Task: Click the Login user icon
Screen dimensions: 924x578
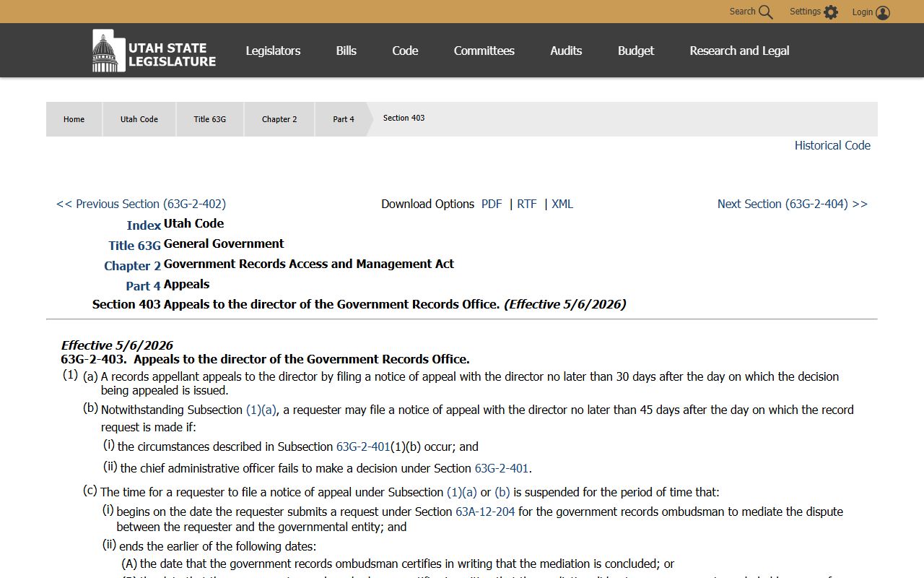Action: pyautogui.click(x=883, y=12)
